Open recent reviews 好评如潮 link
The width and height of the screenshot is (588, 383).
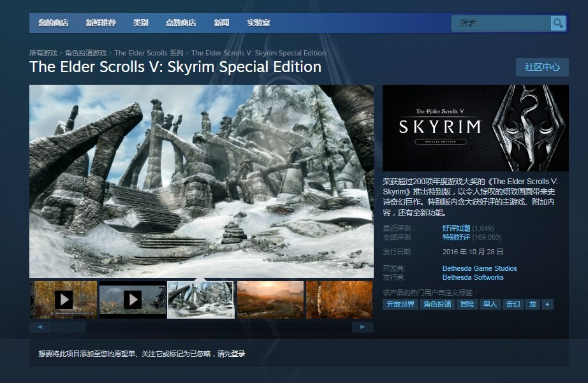456,228
